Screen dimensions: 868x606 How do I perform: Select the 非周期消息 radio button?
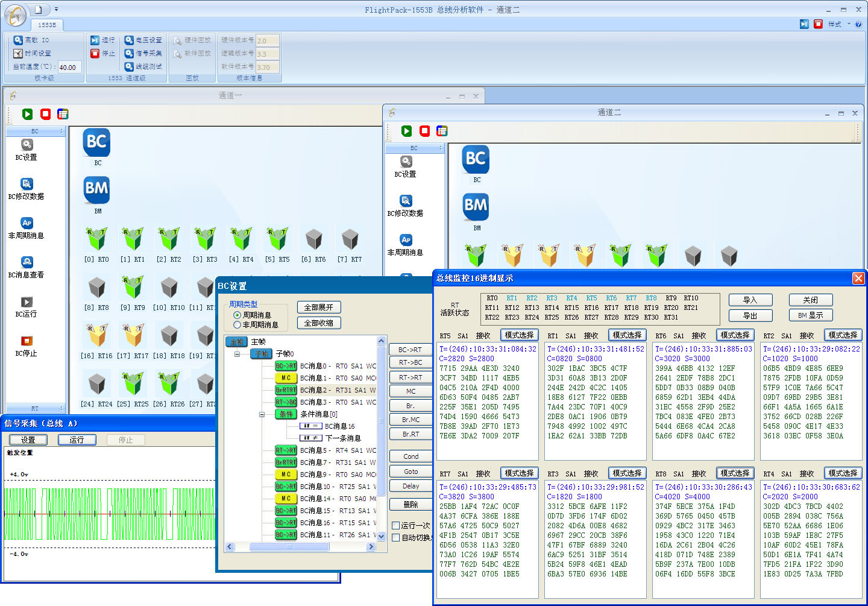[x=237, y=324]
